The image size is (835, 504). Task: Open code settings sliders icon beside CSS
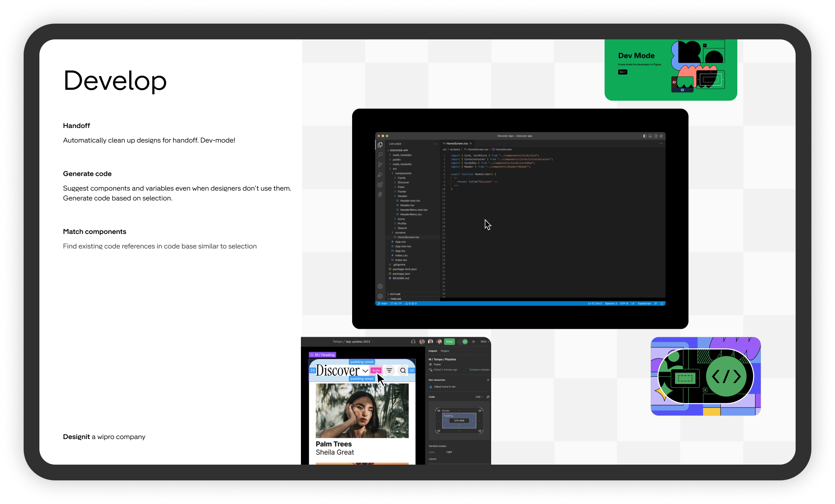(488, 397)
